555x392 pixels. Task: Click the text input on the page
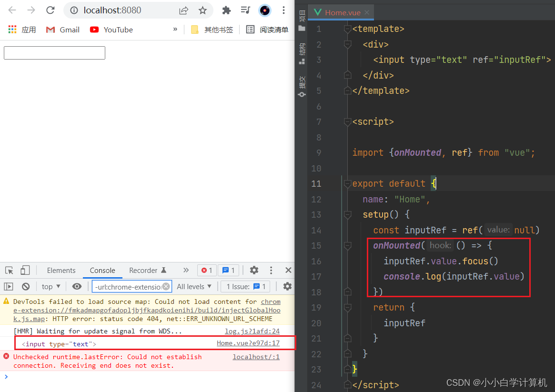tap(54, 53)
